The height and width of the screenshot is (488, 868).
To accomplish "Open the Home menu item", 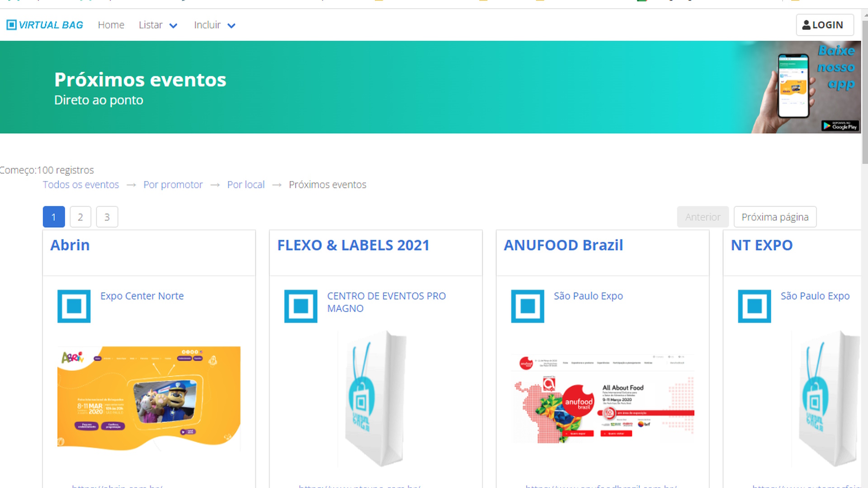I will tap(111, 25).
